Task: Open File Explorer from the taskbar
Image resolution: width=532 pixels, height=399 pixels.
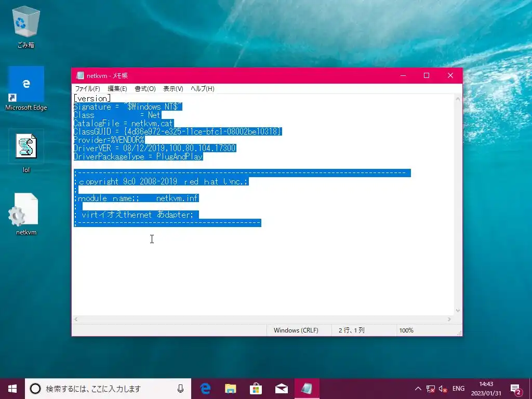Action: point(231,389)
